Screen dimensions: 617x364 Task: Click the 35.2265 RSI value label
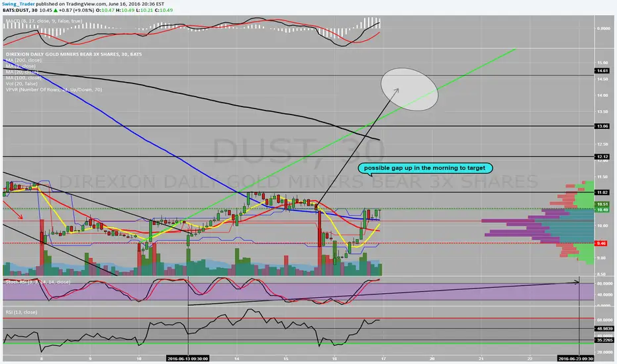tap(605, 340)
